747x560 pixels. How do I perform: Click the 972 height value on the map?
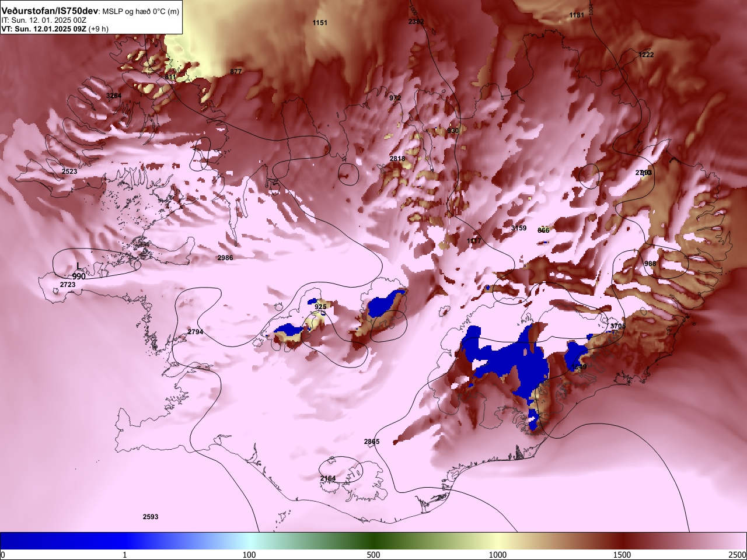[396, 98]
